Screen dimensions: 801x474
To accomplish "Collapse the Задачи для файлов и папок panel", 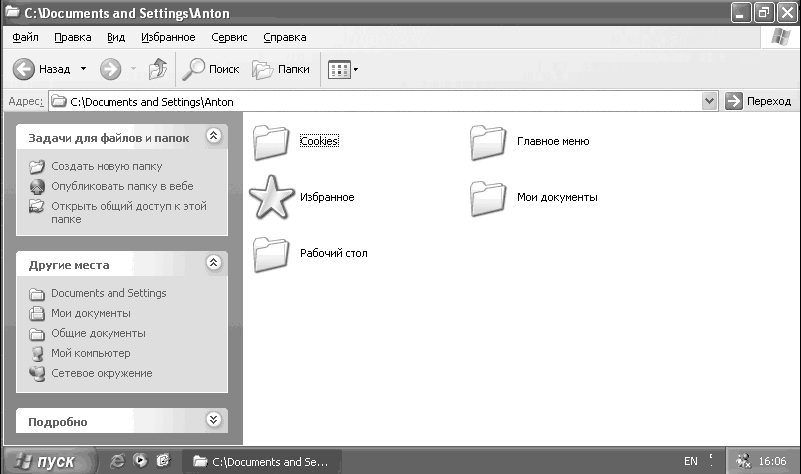I will click(x=214, y=135).
